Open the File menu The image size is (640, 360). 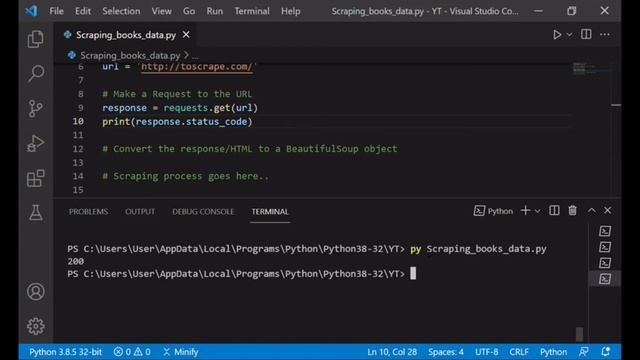pyautogui.click(x=56, y=11)
